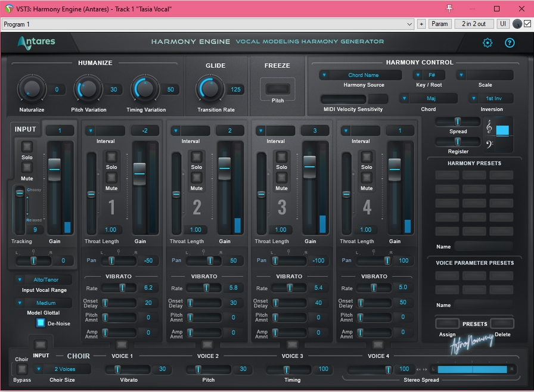Click the presets Delete button

coord(502,323)
